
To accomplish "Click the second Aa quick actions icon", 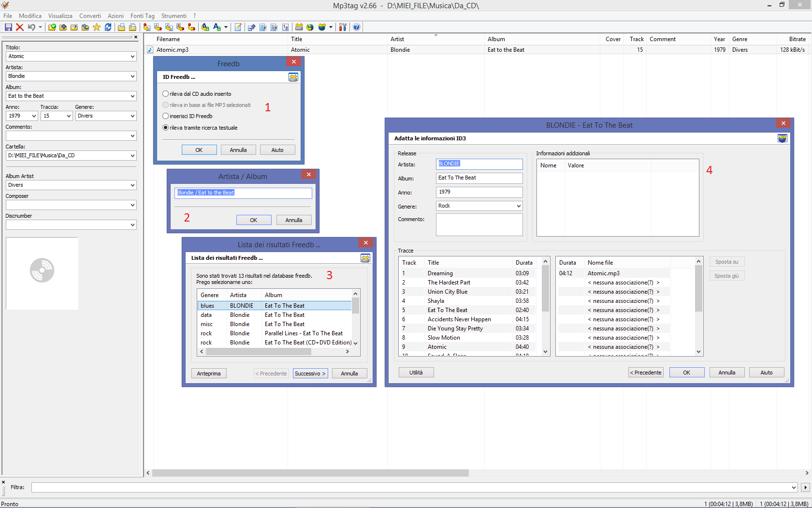I will pyautogui.click(x=217, y=27).
